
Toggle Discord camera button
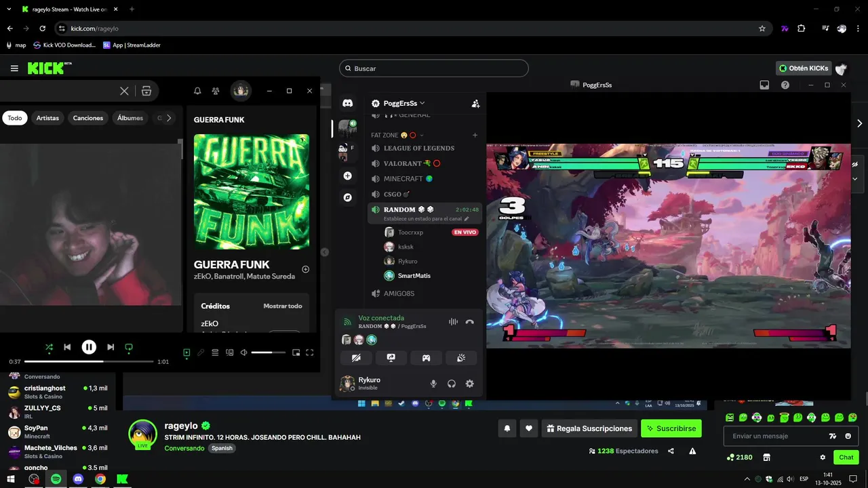(x=356, y=358)
